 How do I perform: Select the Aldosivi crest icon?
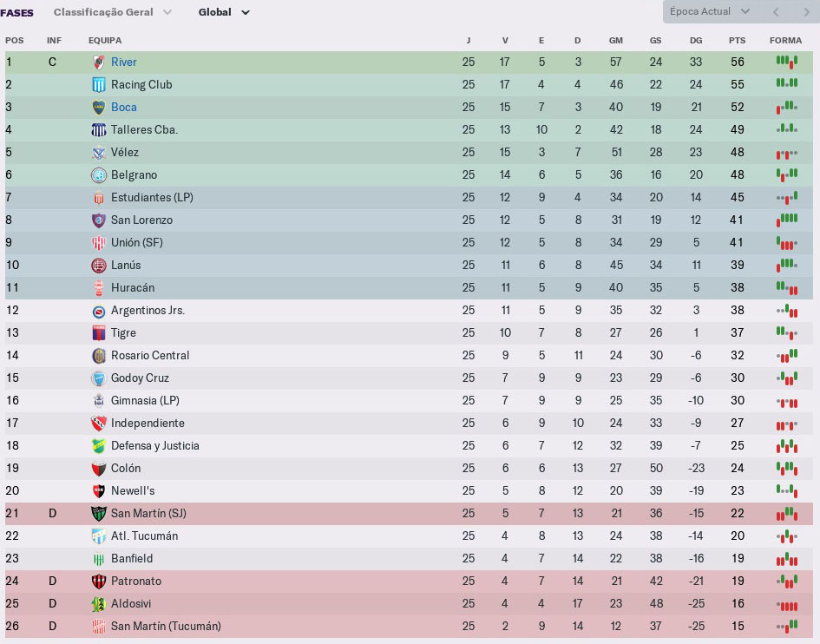[98, 603]
